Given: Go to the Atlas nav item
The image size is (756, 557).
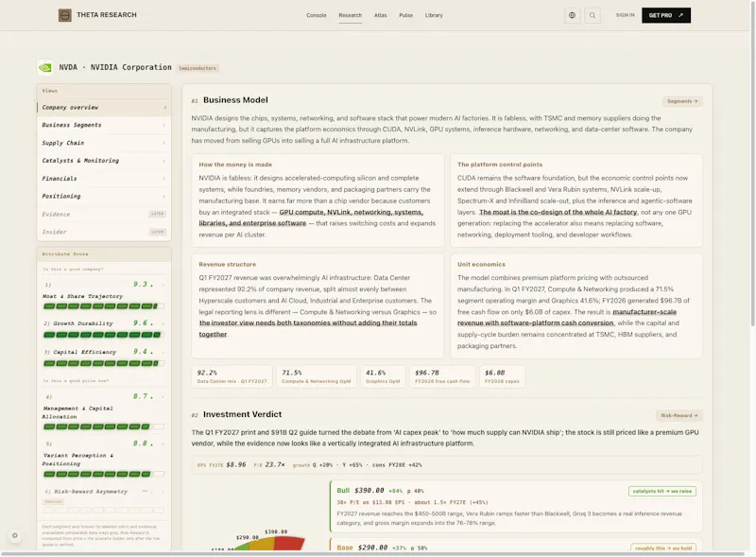Looking at the screenshot, I should [x=381, y=15].
